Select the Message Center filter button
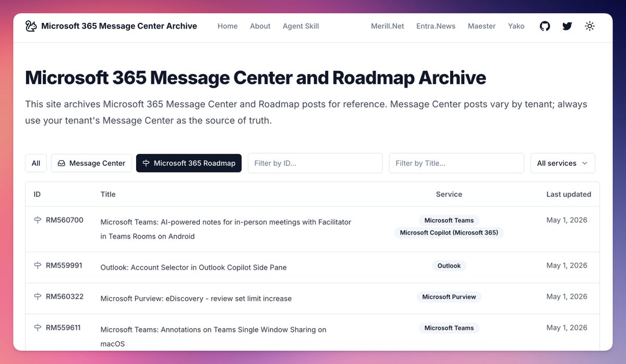This screenshot has width=626, height=364. (91, 163)
